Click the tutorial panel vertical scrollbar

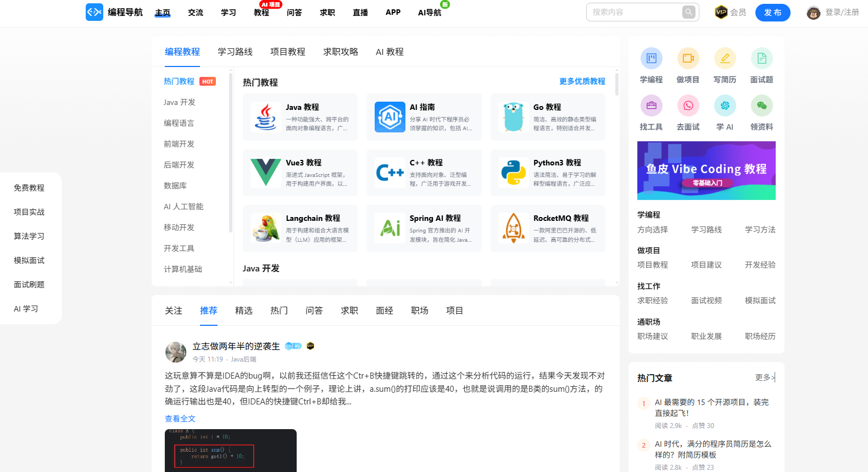click(x=617, y=85)
